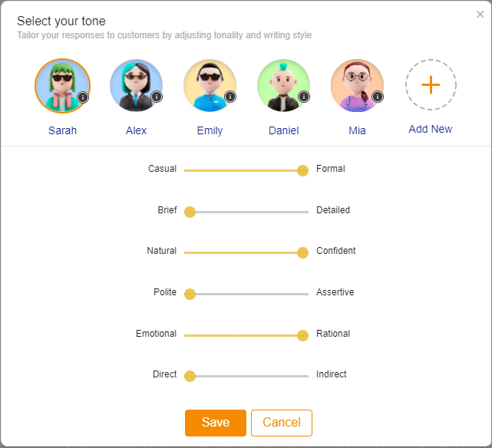This screenshot has width=492, height=448.
Task: Select the Daniel avatar persona
Action: click(x=283, y=85)
